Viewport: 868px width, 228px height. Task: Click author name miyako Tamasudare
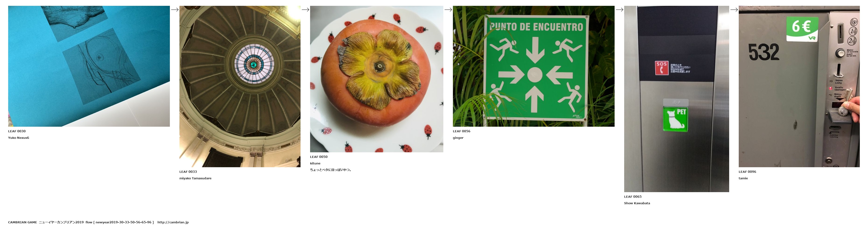[196, 178]
